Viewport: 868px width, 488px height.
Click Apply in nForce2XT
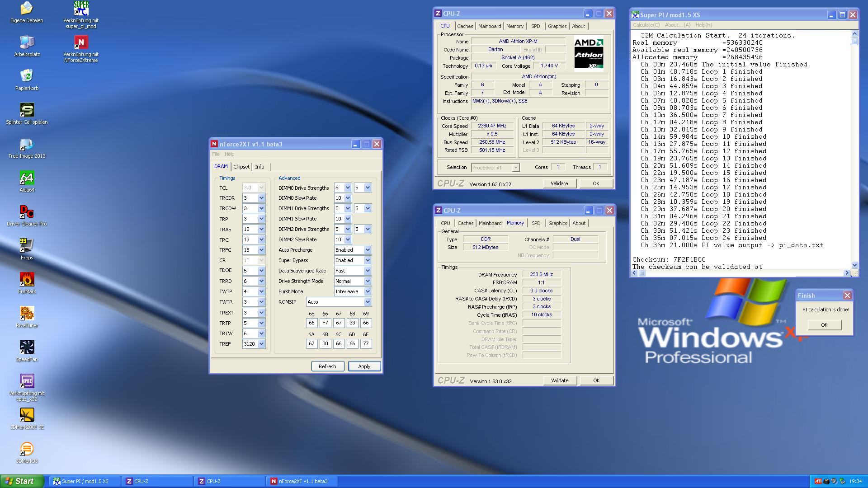coord(364,366)
